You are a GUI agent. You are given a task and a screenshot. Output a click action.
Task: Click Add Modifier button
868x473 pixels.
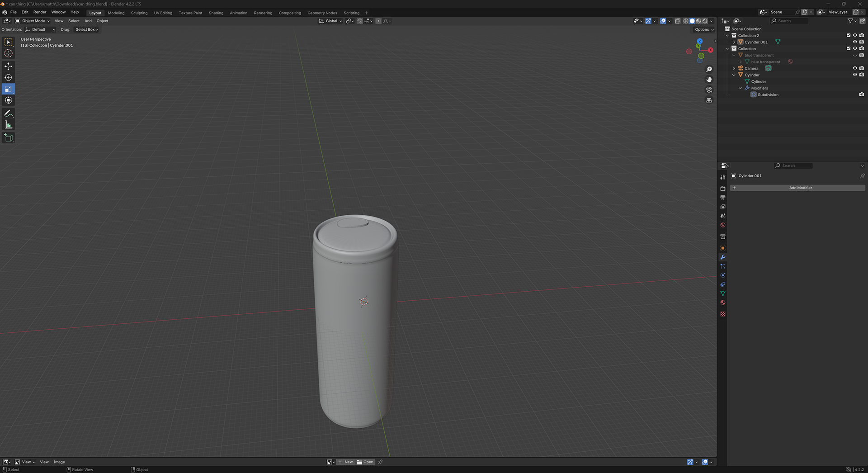pyautogui.click(x=797, y=188)
